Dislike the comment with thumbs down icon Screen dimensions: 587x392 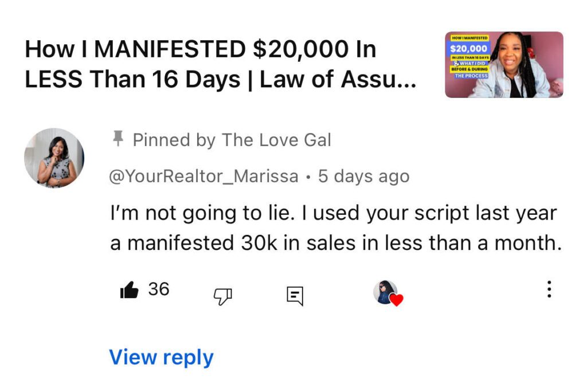[x=223, y=296]
